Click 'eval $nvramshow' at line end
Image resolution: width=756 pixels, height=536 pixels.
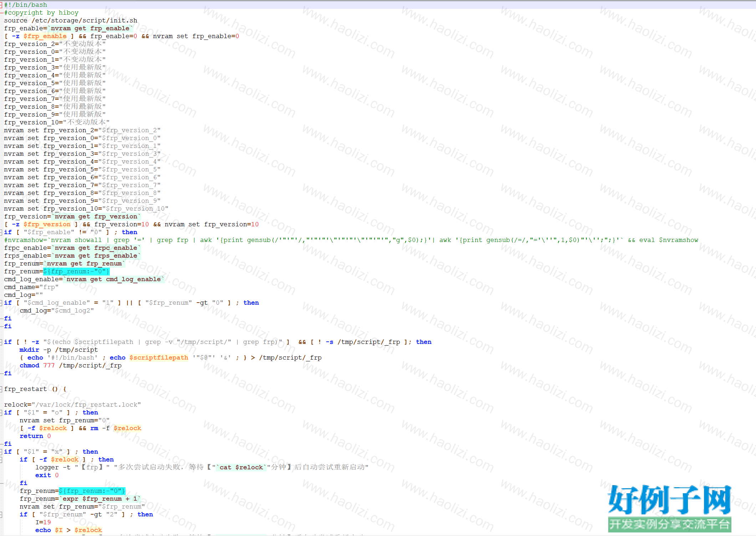click(669, 240)
